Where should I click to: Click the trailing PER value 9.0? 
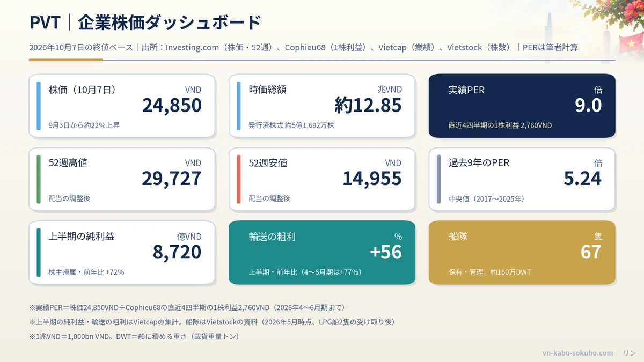tap(588, 106)
